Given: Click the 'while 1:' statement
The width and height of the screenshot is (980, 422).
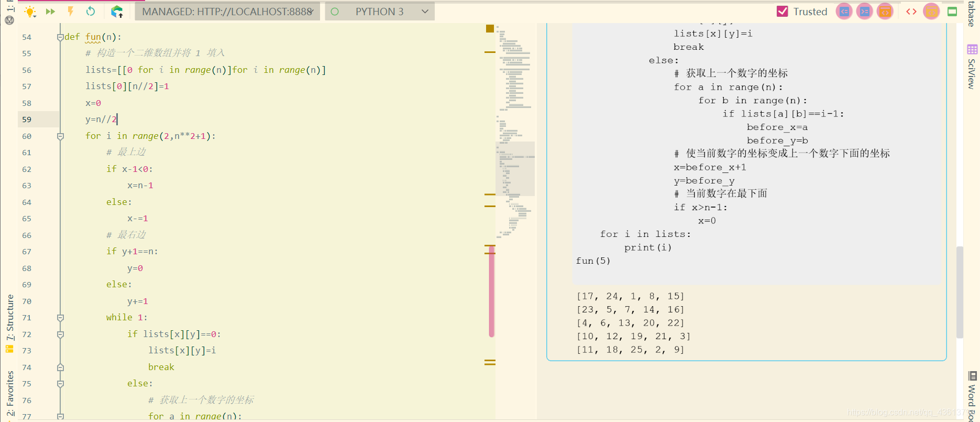Looking at the screenshot, I should click(127, 318).
